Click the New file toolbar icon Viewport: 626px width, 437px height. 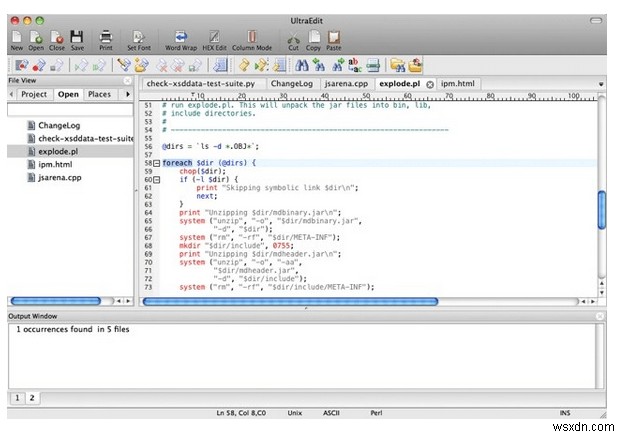point(16,37)
